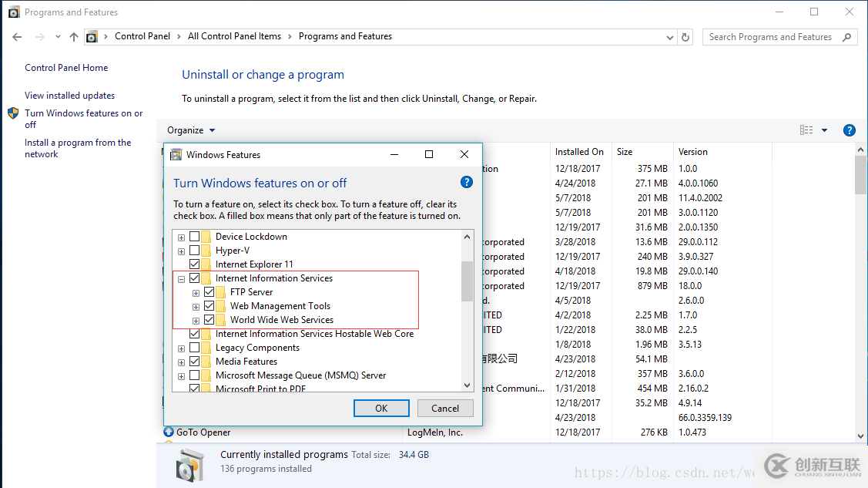Screen dimensions: 868x488
Task: Open the view options dropdown arrow
Action: [824, 131]
